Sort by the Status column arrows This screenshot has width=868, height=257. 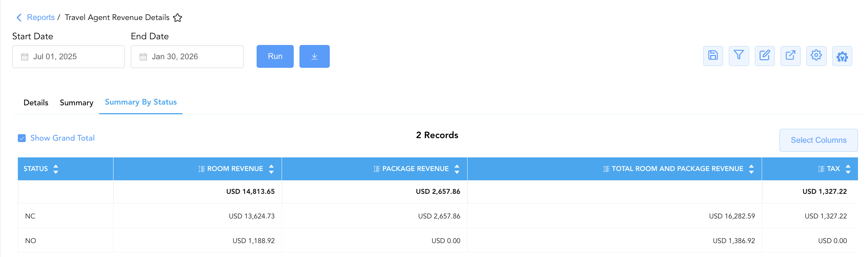[x=56, y=169]
